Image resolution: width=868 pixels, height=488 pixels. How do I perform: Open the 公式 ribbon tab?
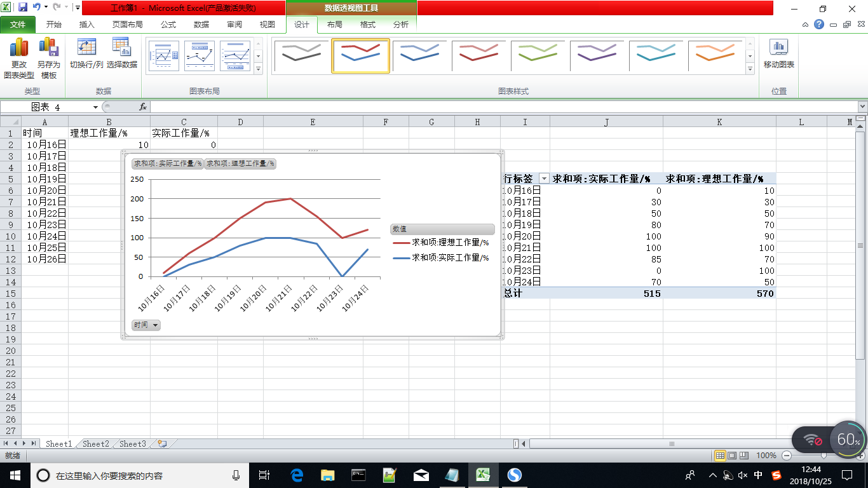coord(168,25)
